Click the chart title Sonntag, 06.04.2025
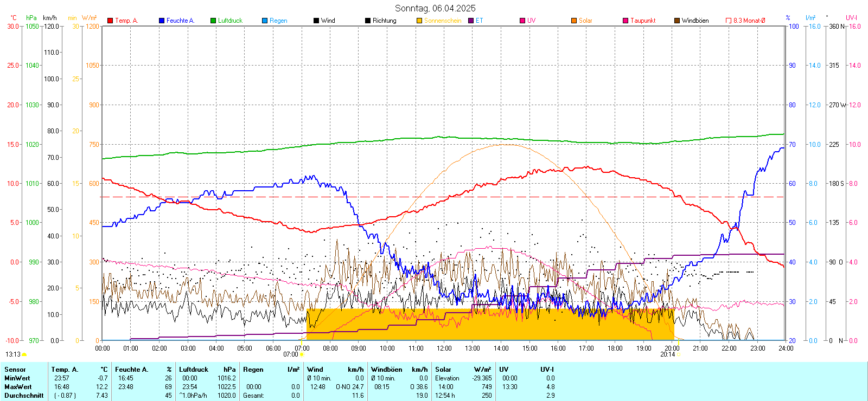This screenshot has width=868, height=401. click(x=435, y=8)
